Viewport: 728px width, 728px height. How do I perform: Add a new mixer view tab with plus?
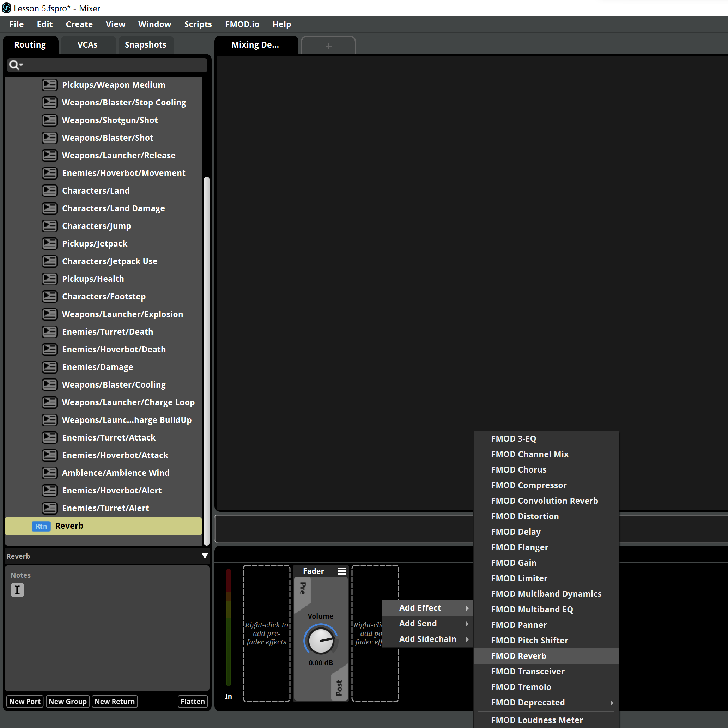pyautogui.click(x=328, y=45)
